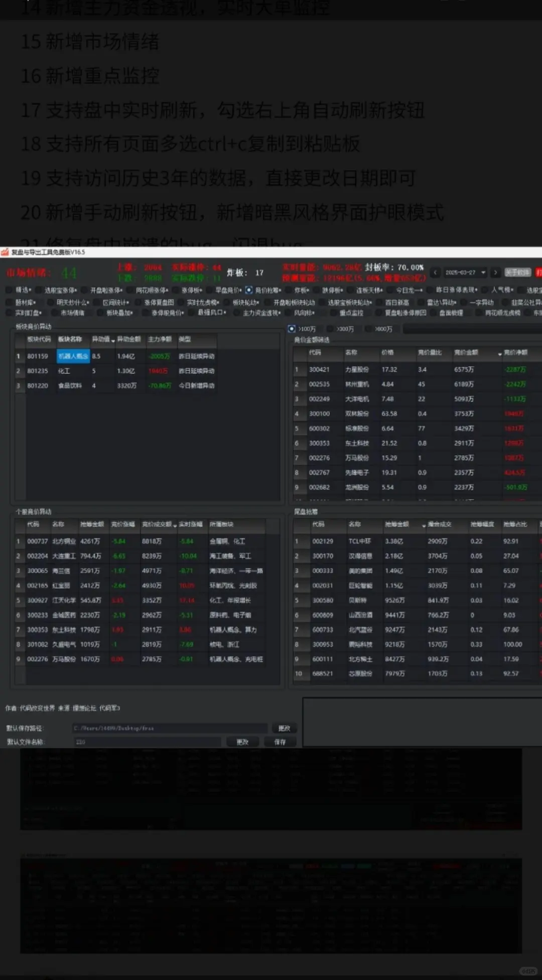Viewport: 542px width, 980px height.
Task: Select the 今日龙一 radio option
Action: click(x=405, y=290)
